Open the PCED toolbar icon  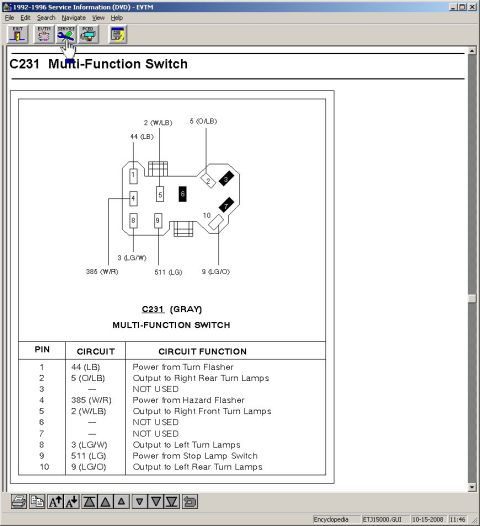pos(88,34)
